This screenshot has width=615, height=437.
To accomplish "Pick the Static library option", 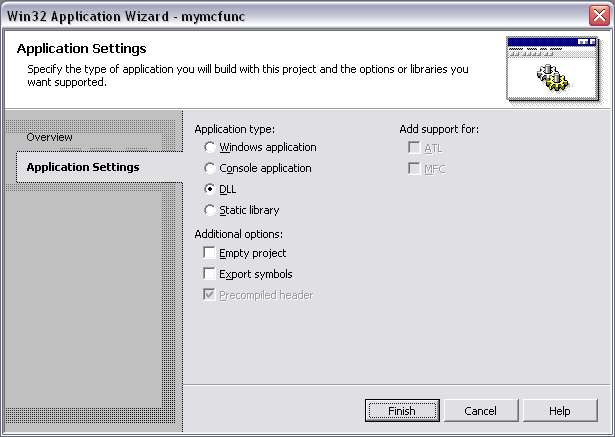I will (x=210, y=210).
